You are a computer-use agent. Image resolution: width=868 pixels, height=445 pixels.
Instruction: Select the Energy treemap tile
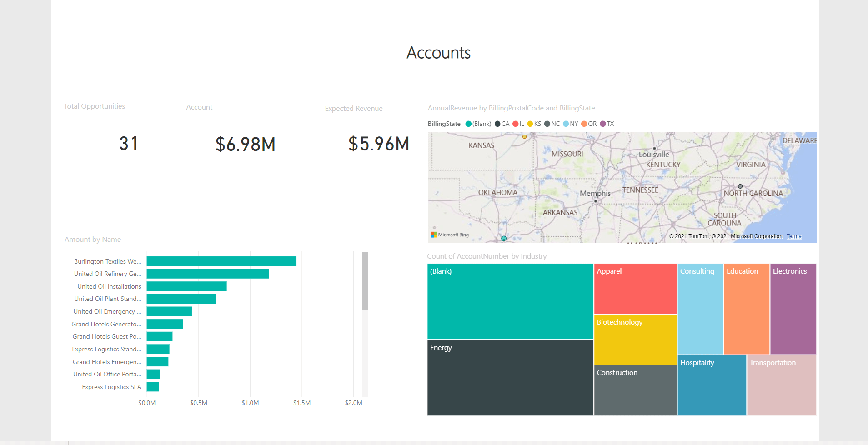tap(510, 378)
